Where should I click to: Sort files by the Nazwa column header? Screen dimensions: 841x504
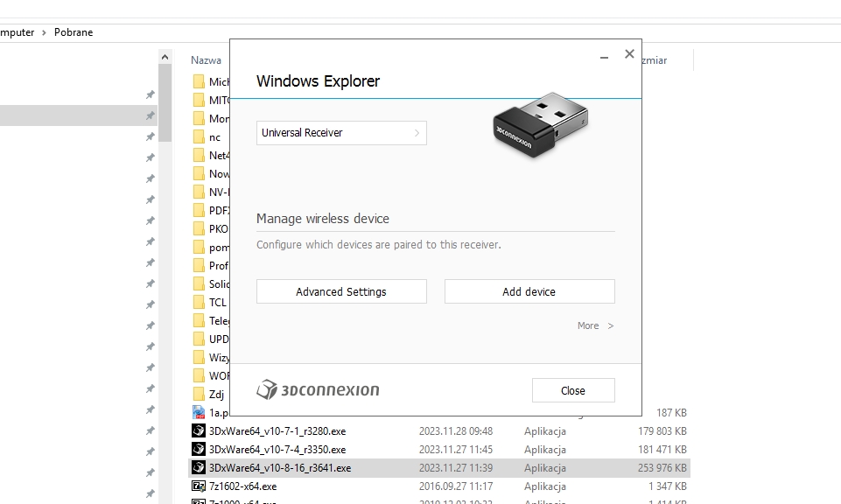[206, 60]
